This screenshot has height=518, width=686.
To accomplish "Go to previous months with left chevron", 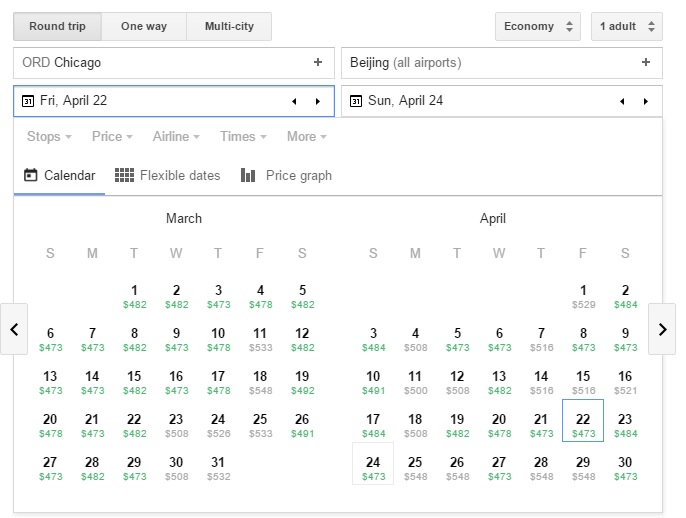I will pyautogui.click(x=14, y=329).
